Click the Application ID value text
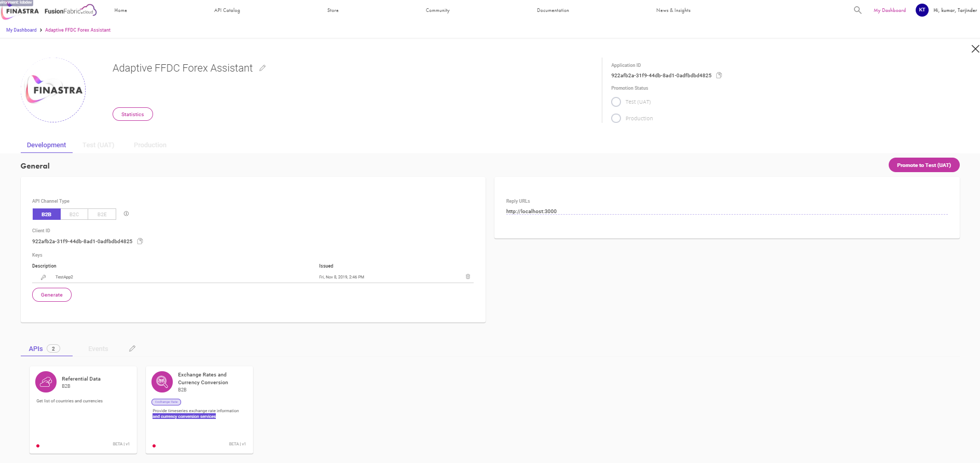Viewport: 980px width, 463px height. [x=661, y=75]
